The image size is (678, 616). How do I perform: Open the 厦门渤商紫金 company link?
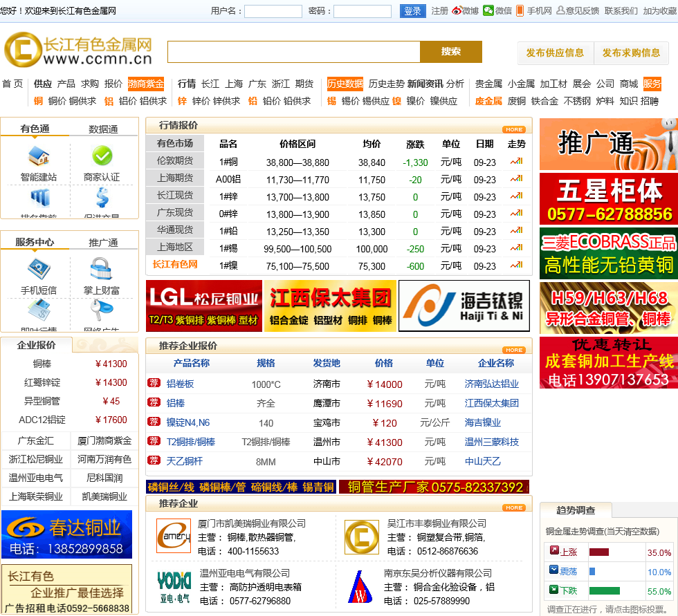pyautogui.click(x=104, y=440)
